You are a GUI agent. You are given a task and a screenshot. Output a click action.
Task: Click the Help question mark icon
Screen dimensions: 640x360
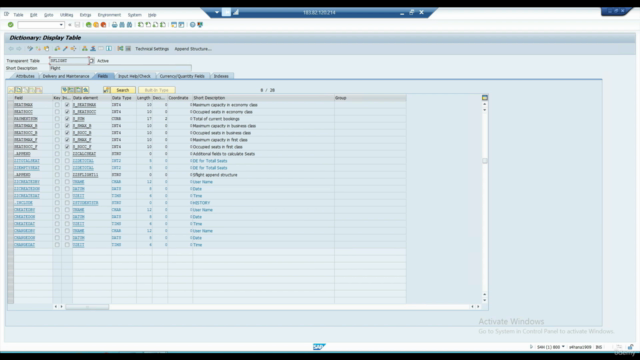(x=193, y=25)
